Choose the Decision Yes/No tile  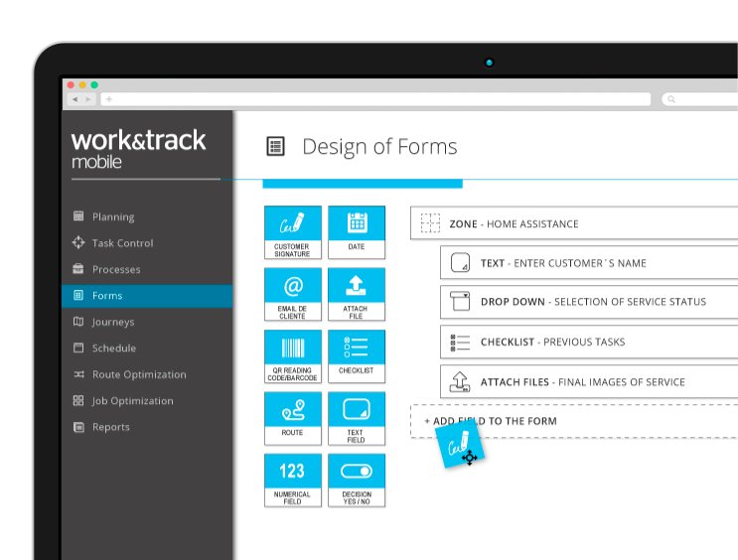click(357, 481)
